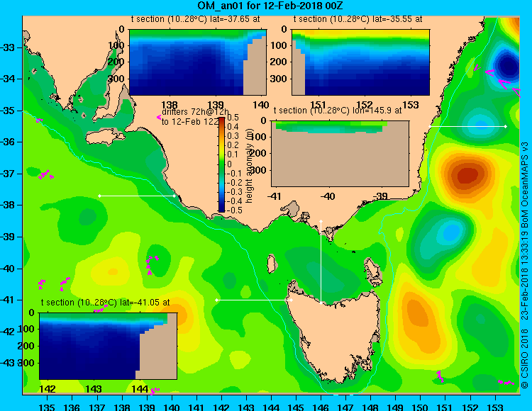This screenshot has width=532, height=411.
Task: Click the magenta drifter track near 137E 37S
Action: (45, 174)
